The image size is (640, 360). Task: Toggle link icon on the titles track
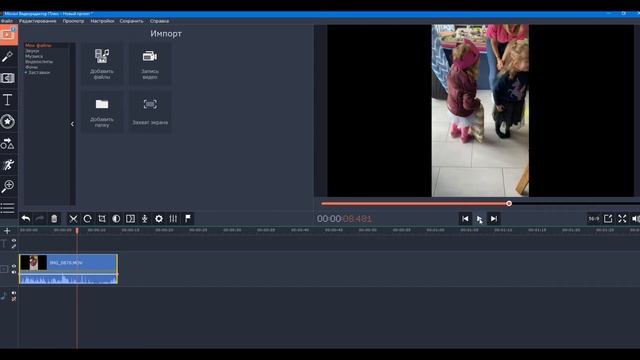coord(14,246)
